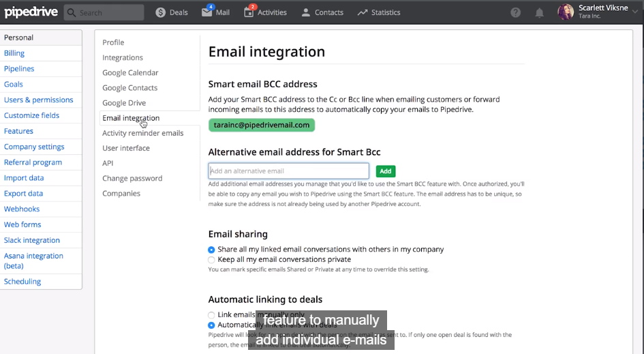The image size is (644, 354).
Task: Click the alternative email input field
Action: tap(288, 171)
